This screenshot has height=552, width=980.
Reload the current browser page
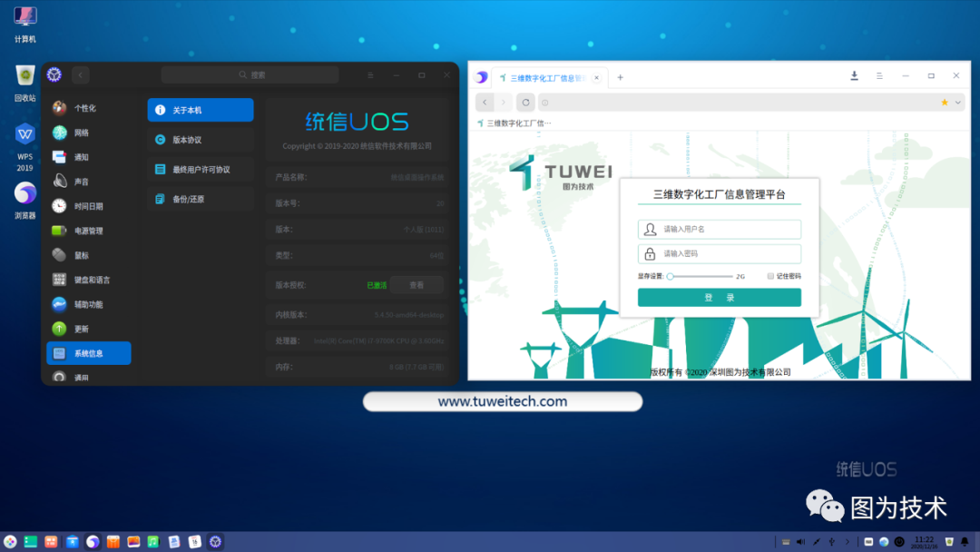pyautogui.click(x=525, y=103)
